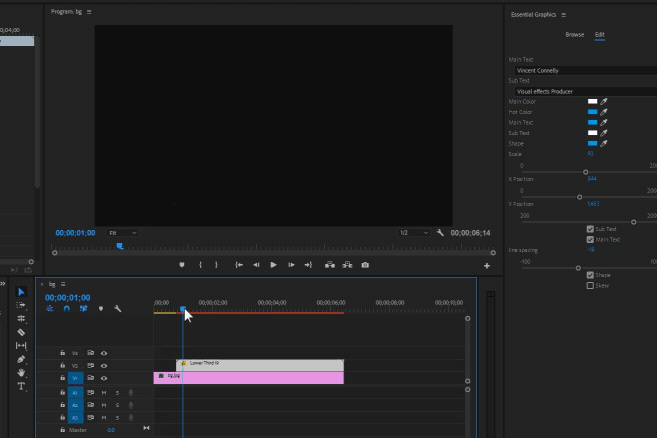Select the Selection tool arrow
Viewport: 657px width, 438px height.
(21, 291)
